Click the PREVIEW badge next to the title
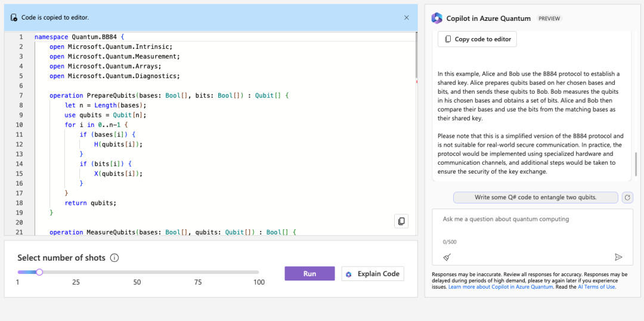 click(x=549, y=18)
